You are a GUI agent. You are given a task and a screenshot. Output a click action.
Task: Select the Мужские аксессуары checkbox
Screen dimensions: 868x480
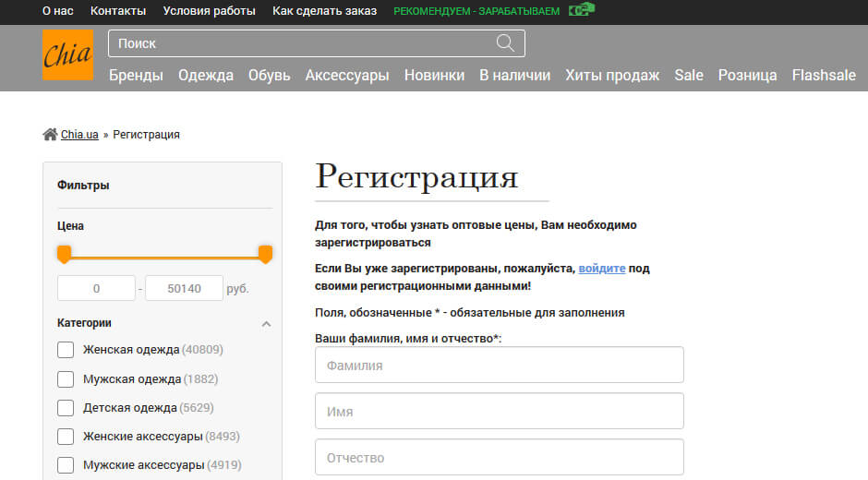pyautogui.click(x=66, y=465)
